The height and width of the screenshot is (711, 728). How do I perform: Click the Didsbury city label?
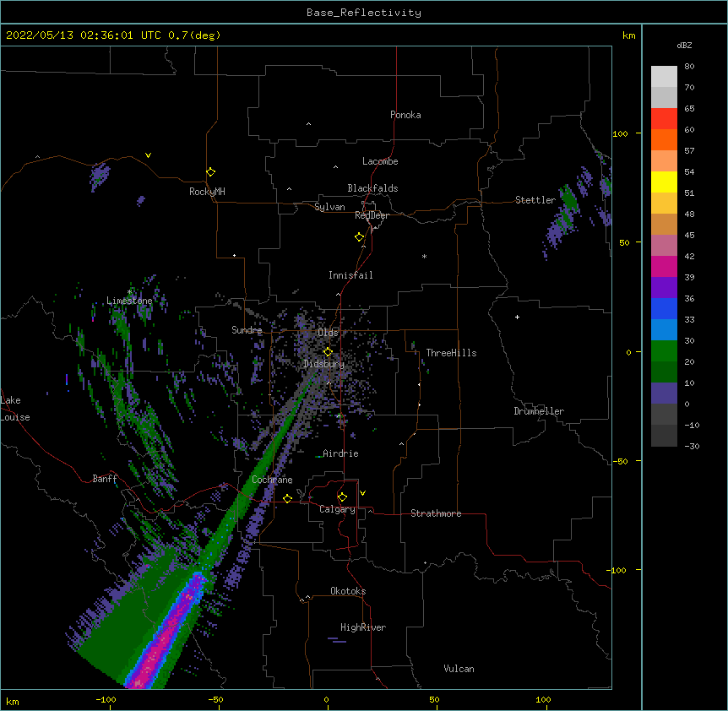coord(323,364)
